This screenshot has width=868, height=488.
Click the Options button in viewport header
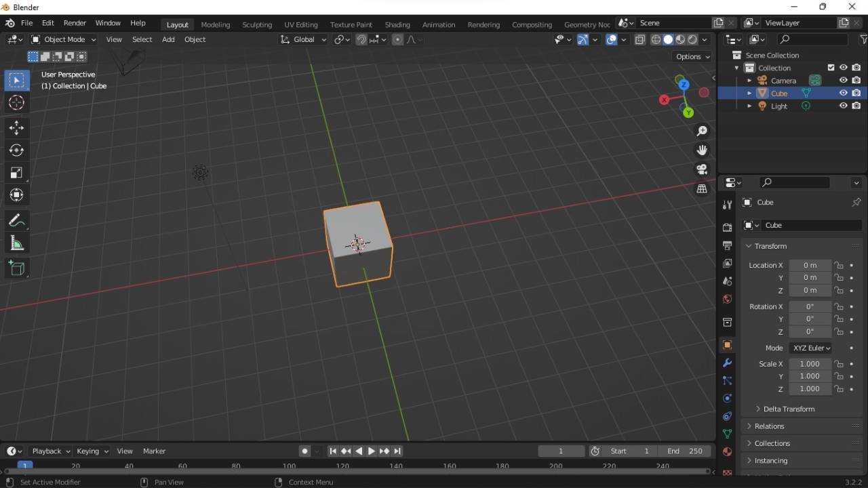[691, 57]
